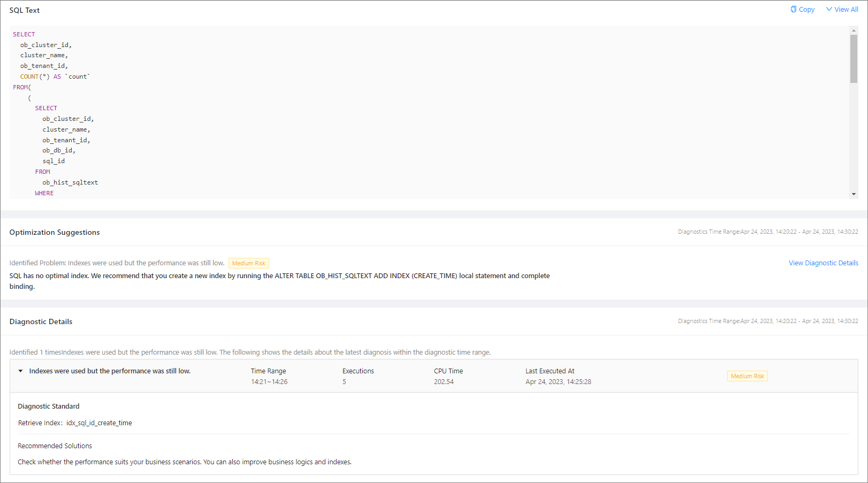Click the SQL scrollbar up arrow
Image resolution: width=868 pixels, height=483 pixels.
[x=854, y=30]
